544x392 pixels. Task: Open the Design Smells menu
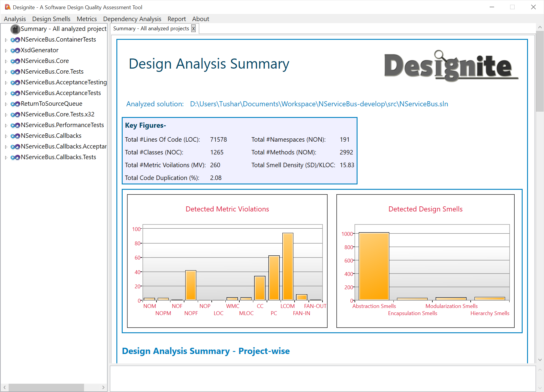tap(51, 19)
